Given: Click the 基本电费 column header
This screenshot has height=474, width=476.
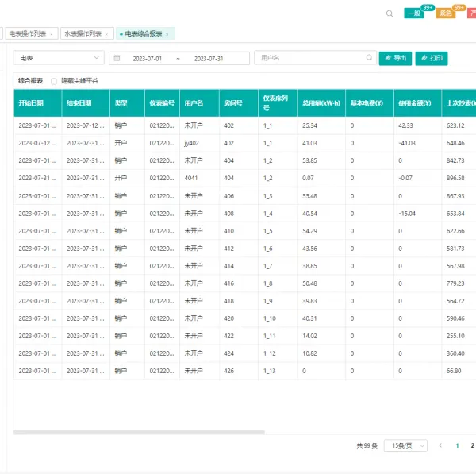Looking at the screenshot, I should click(370, 103).
